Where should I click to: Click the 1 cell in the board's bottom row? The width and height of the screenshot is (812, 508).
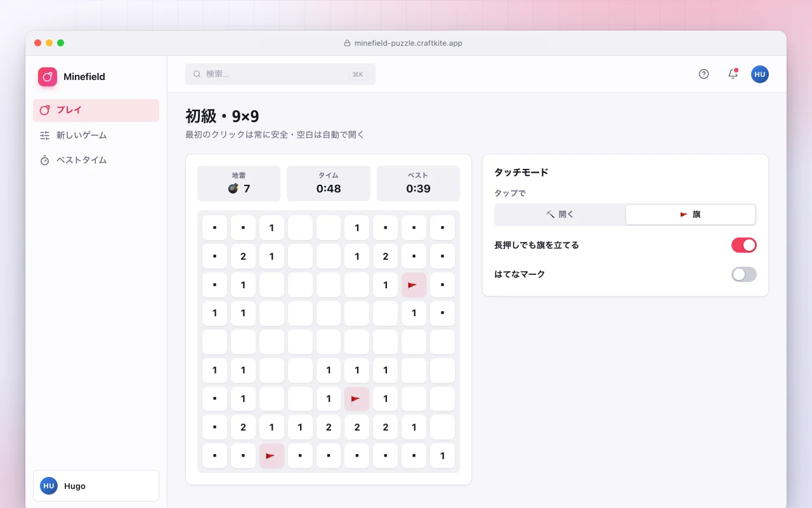coord(442,456)
